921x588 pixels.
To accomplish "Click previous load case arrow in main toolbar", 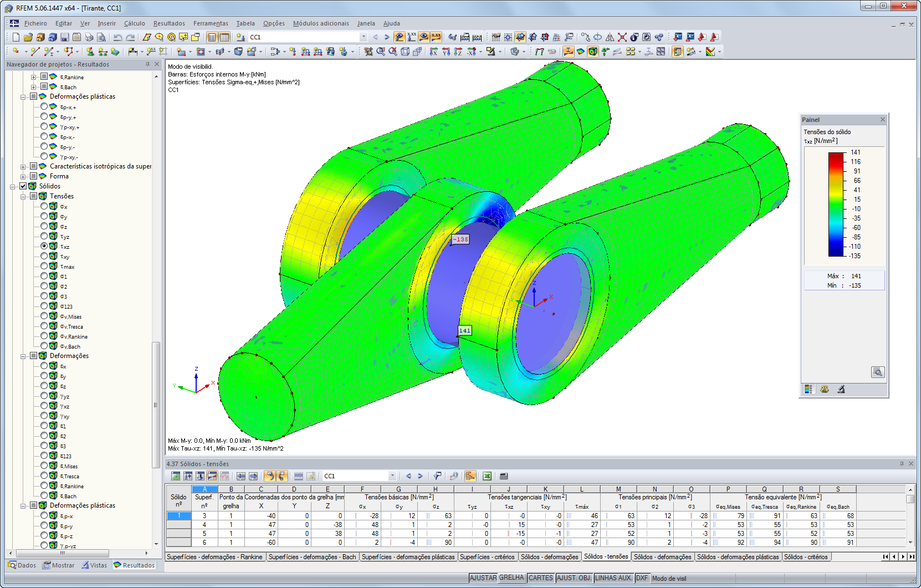I will point(375,37).
